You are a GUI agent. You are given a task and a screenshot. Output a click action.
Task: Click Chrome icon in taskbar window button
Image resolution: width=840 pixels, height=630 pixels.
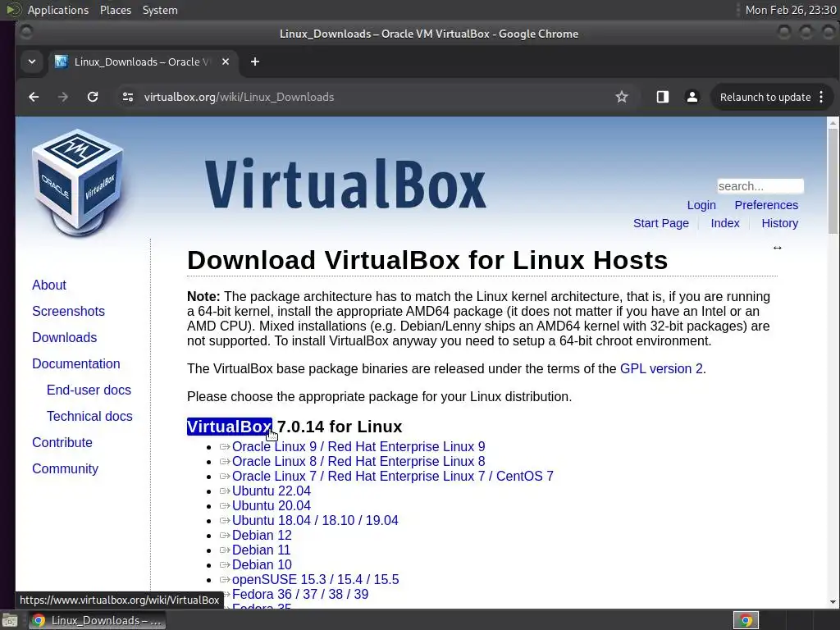click(x=38, y=620)
